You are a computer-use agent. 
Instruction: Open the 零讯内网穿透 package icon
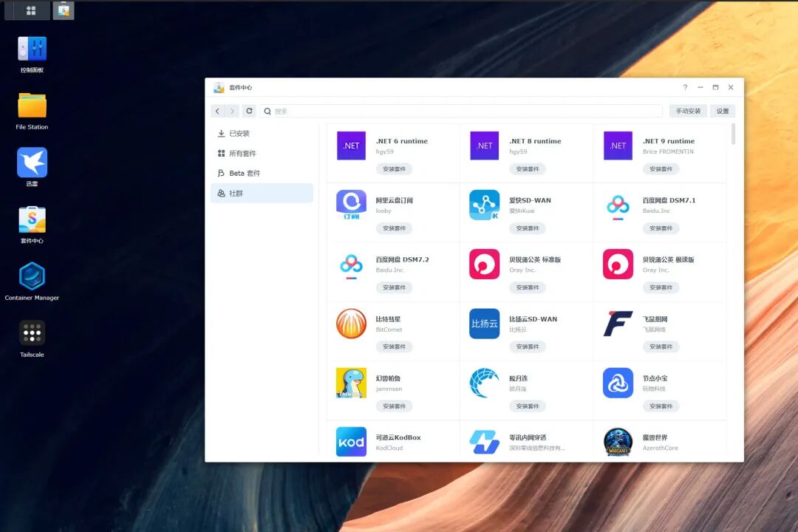(485, 441)
